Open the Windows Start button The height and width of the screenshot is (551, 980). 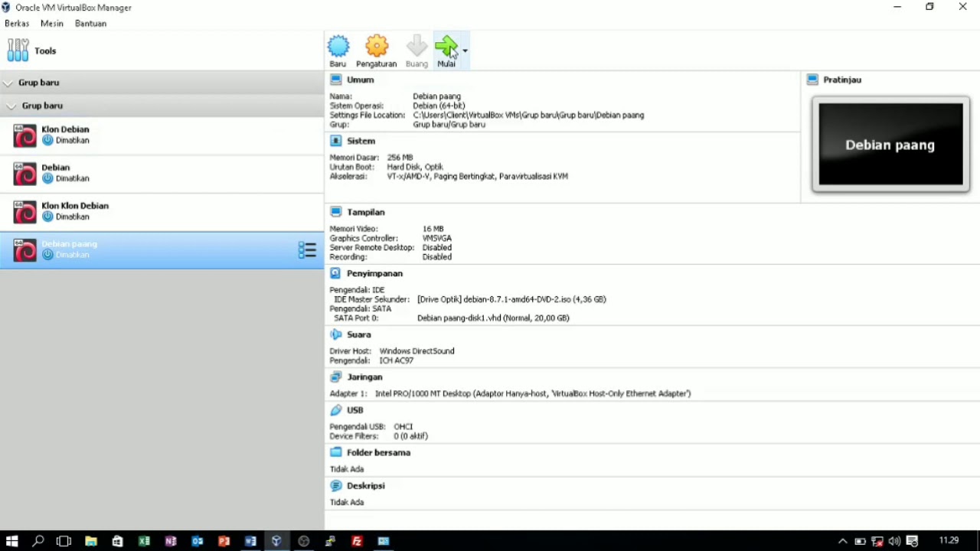click(12, 541)
